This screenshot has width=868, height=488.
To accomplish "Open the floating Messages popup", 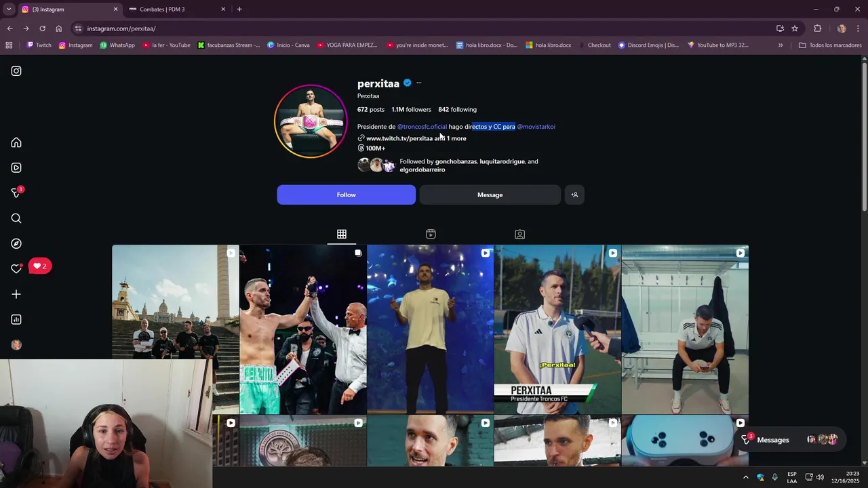I will point(791,440).
